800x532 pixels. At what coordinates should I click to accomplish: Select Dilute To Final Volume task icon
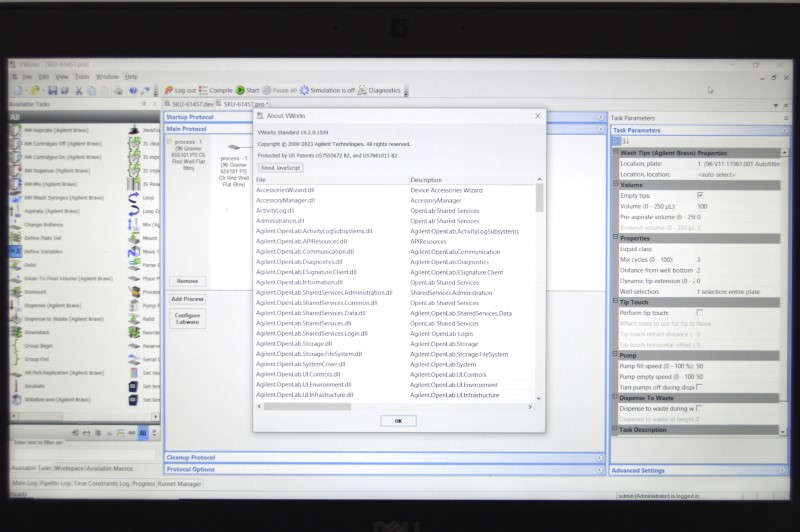16,278
